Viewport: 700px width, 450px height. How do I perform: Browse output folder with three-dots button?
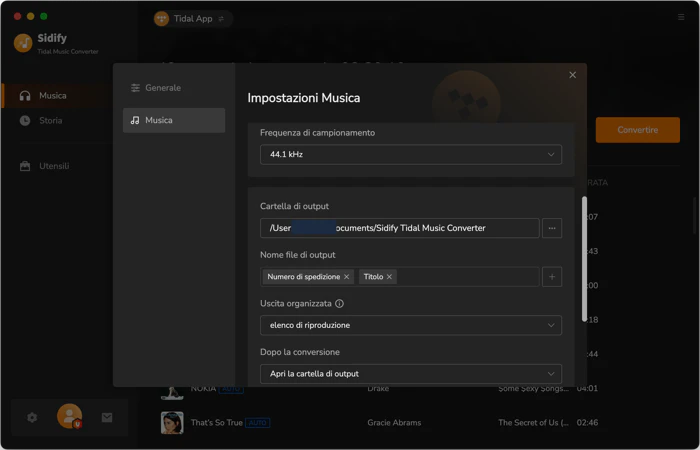(x=552, y=228)
